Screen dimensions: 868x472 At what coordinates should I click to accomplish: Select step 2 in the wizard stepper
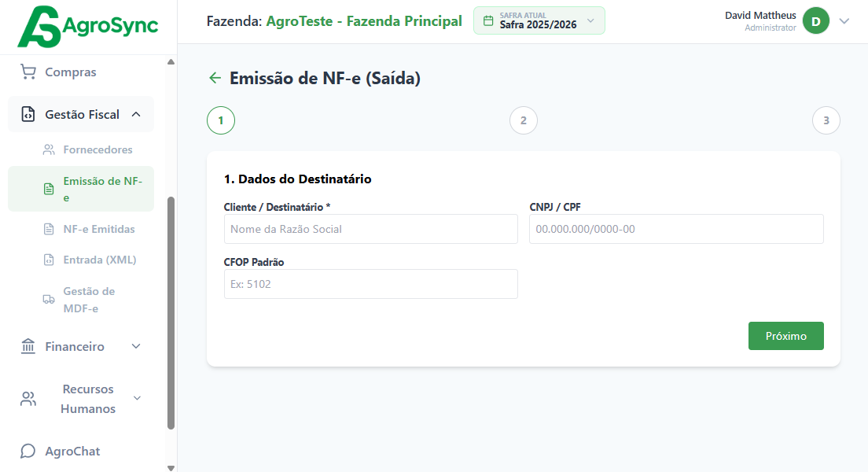click(524, 120)
